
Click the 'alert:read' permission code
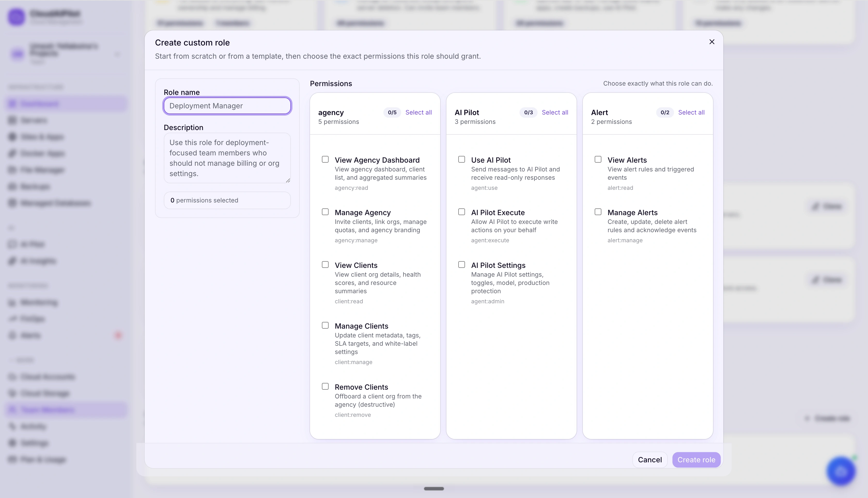[x=620, y=188]
